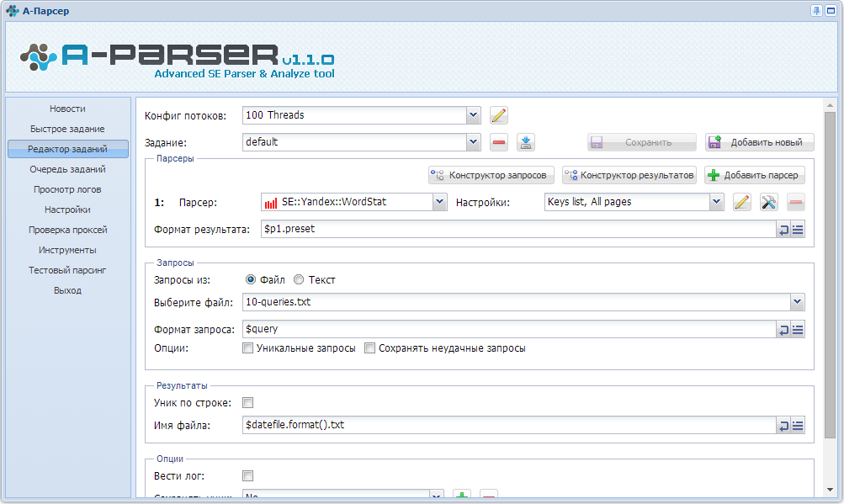This screenshot has height=504, width=844.
Task: Open Новости in sidebar
Action: pos(68,109)
